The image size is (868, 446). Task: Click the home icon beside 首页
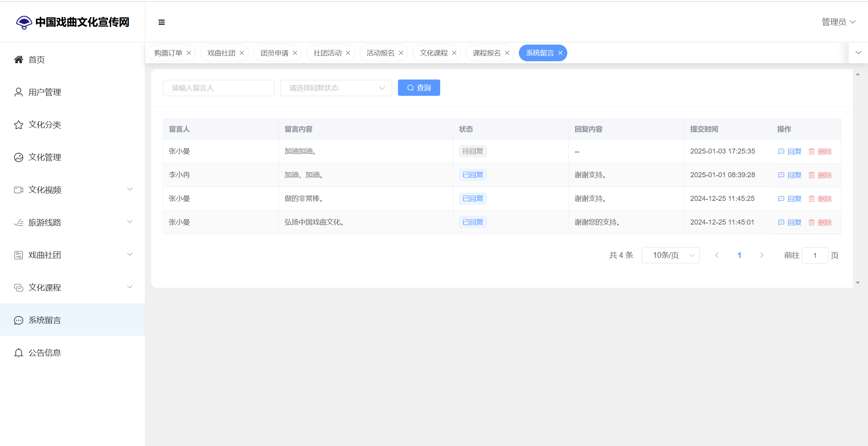pos(19,59)
